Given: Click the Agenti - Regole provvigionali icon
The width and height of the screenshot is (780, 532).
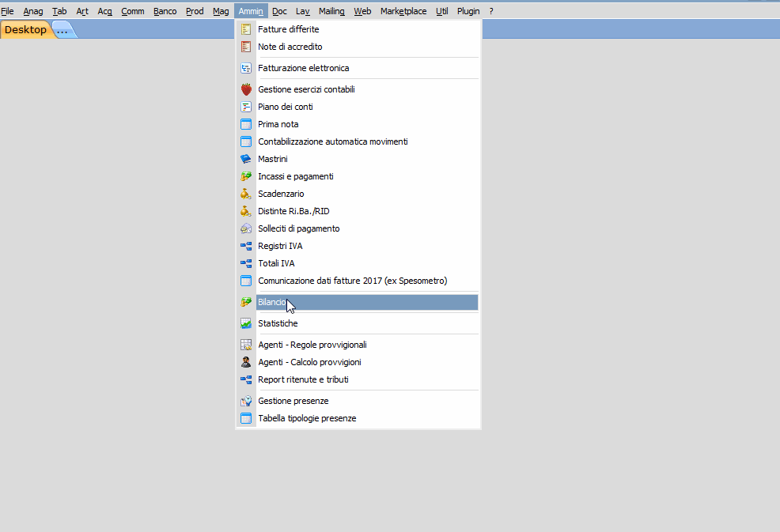Looking at the screenshot, I should 246,345.
